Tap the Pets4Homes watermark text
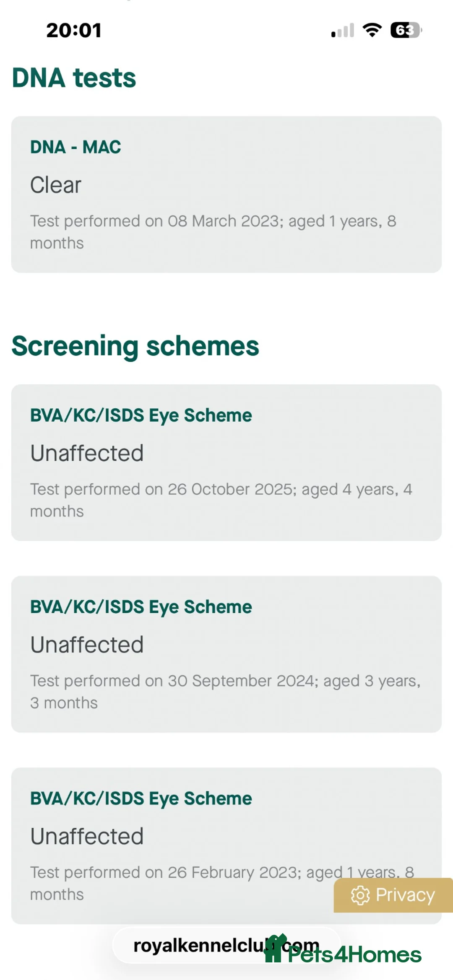 pyautogui.click(x=354, y=954)
